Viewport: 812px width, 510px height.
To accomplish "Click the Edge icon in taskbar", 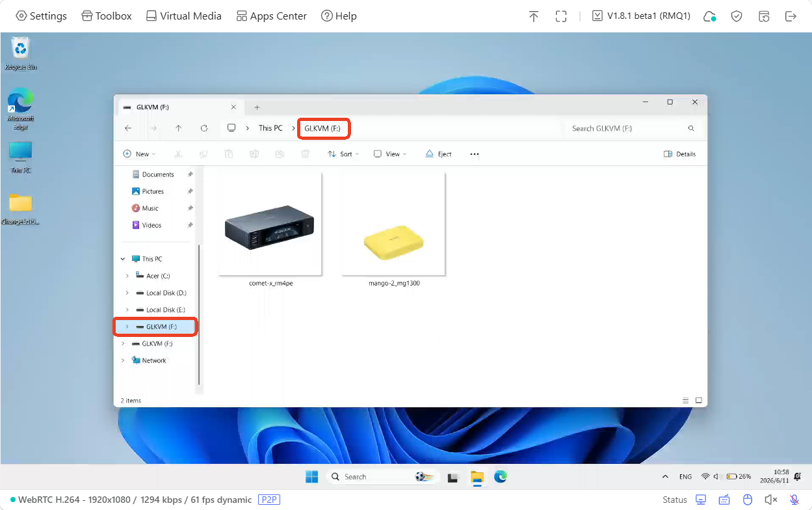I will 500,477.
